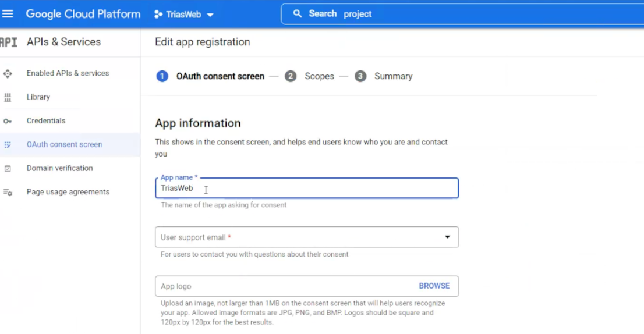644x334 pixels.
Task: Go to step 3 Summary
Action: (x=393, y=76)
